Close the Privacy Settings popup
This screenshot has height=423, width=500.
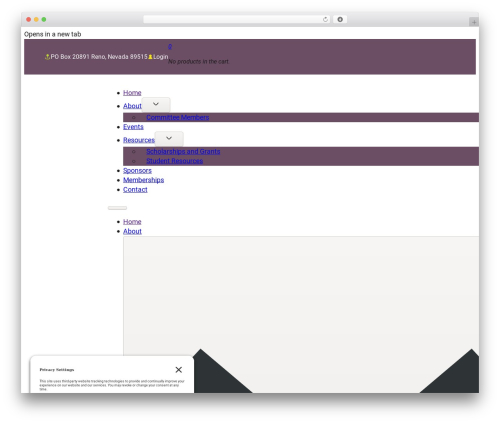[x=179, y=370]
